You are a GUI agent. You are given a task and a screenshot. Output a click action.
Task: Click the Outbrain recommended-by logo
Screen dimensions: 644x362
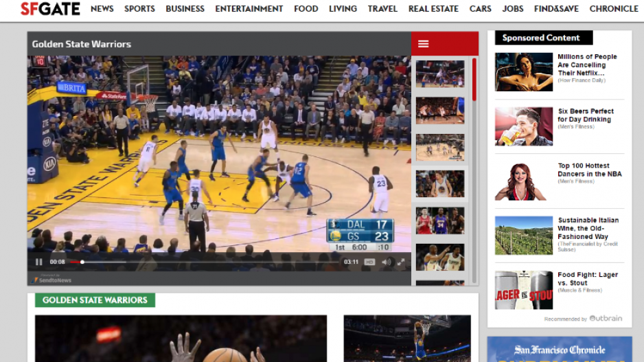(606, 318)
